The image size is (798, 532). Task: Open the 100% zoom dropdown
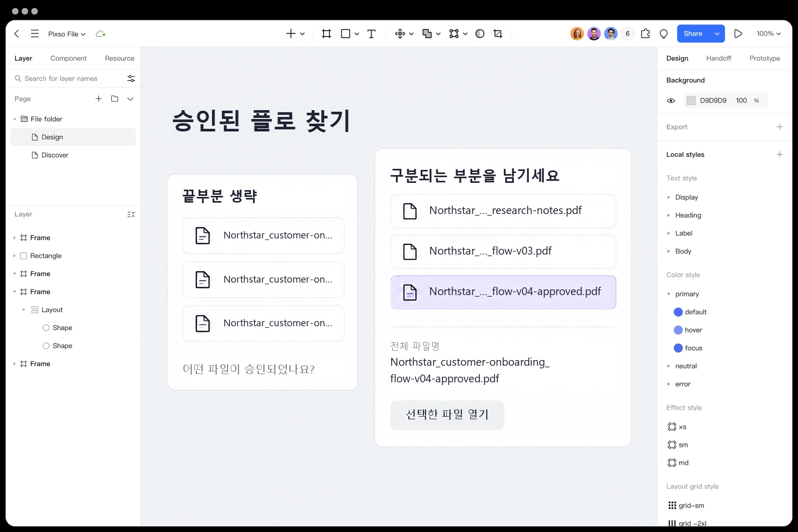click(x=768, y=34)
